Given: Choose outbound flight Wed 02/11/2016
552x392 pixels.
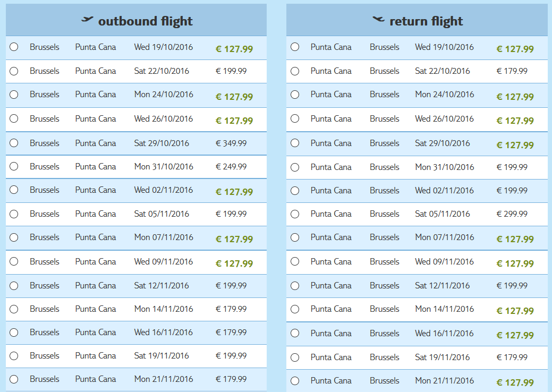Looking at the screenshot, I should [14, 190].
